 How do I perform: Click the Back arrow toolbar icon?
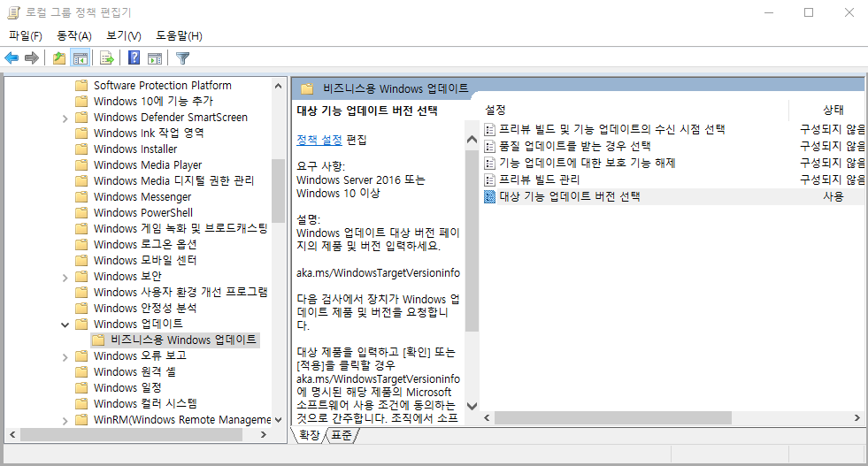(12, 57)
